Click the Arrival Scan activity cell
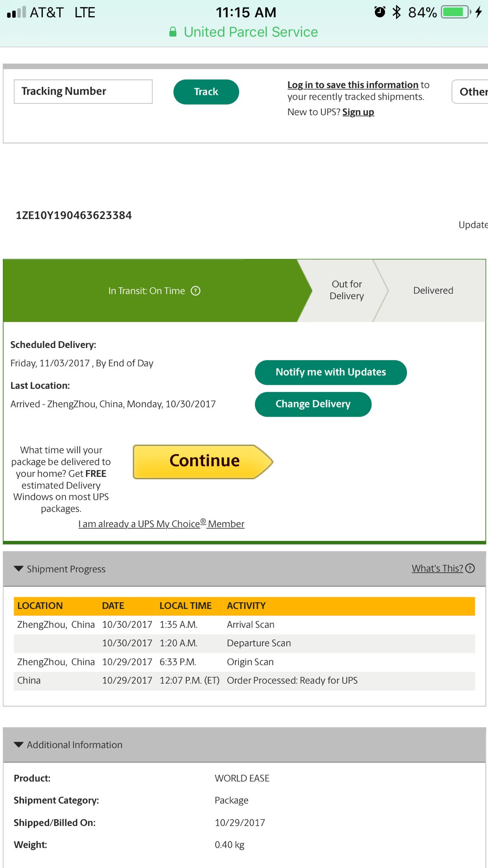 pos(251,625)
